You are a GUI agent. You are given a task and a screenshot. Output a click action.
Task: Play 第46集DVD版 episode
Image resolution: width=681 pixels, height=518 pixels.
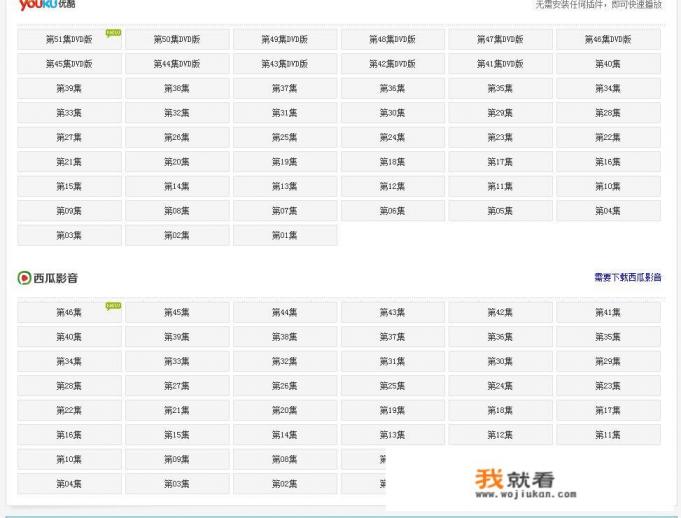pyautogui.click(x=608, y=40)
